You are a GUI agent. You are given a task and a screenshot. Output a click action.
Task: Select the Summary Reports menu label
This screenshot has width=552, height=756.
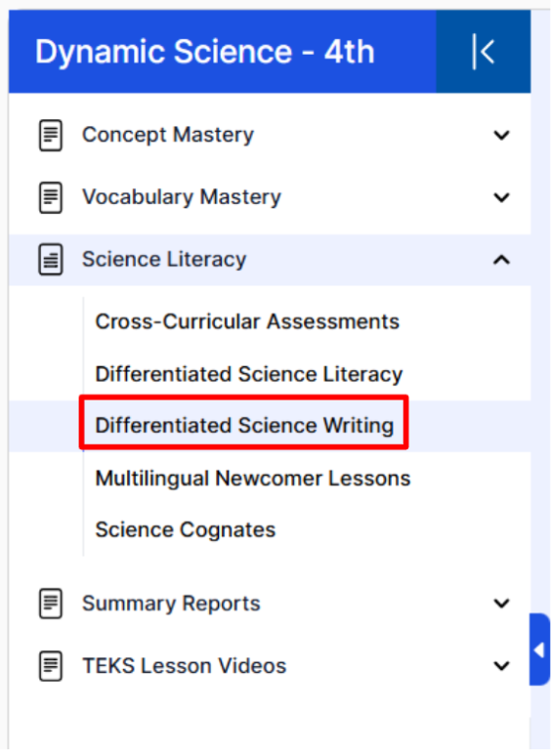[x=171, y=605]
